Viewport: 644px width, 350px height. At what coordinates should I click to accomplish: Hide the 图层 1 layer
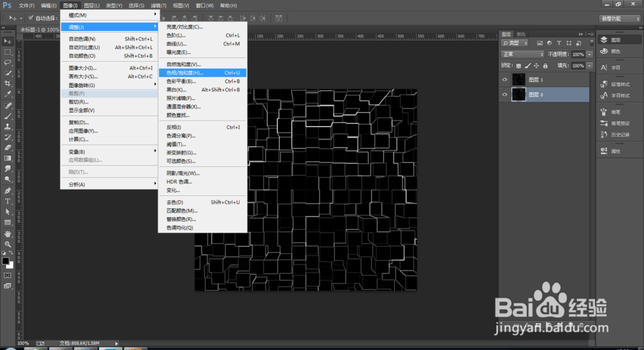[505, 80]
